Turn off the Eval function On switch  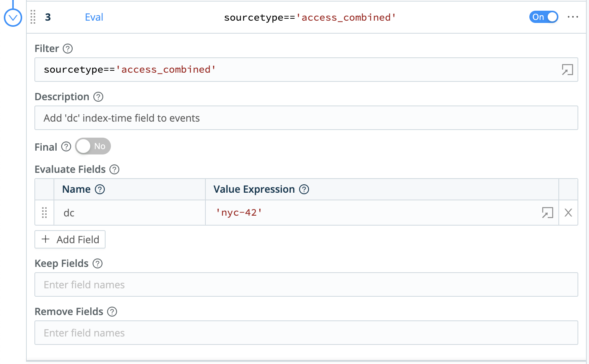pos(543,17)
